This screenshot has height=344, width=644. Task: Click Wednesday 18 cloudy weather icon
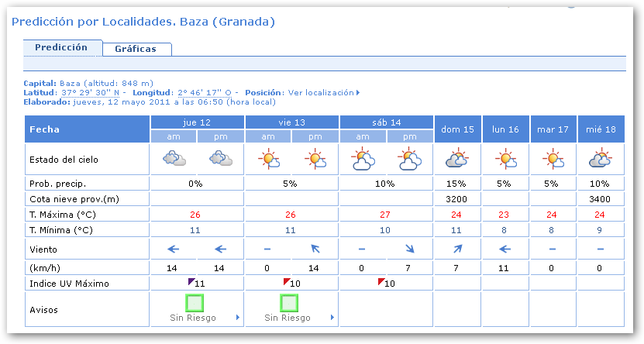click(x=601, y=160)
